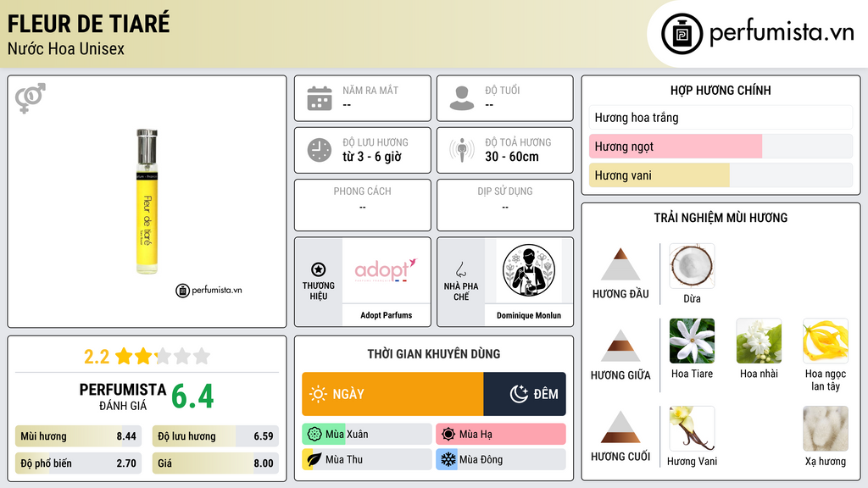Click the Hoa ngọc lan tây image
This screenshot has height=488, width=868.
coord(826,341)
